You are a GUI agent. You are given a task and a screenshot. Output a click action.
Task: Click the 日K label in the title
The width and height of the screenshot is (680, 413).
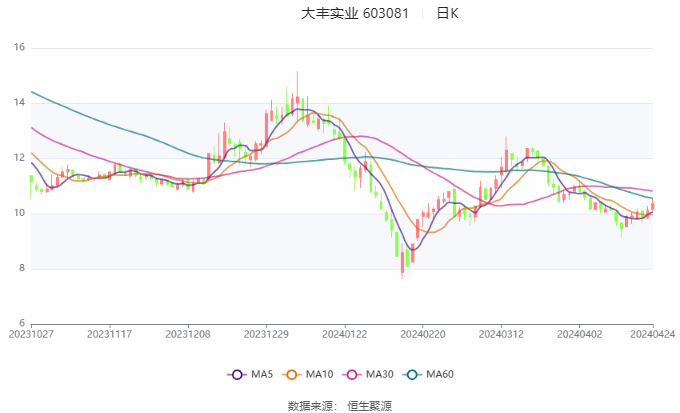[x=448, y=13]
